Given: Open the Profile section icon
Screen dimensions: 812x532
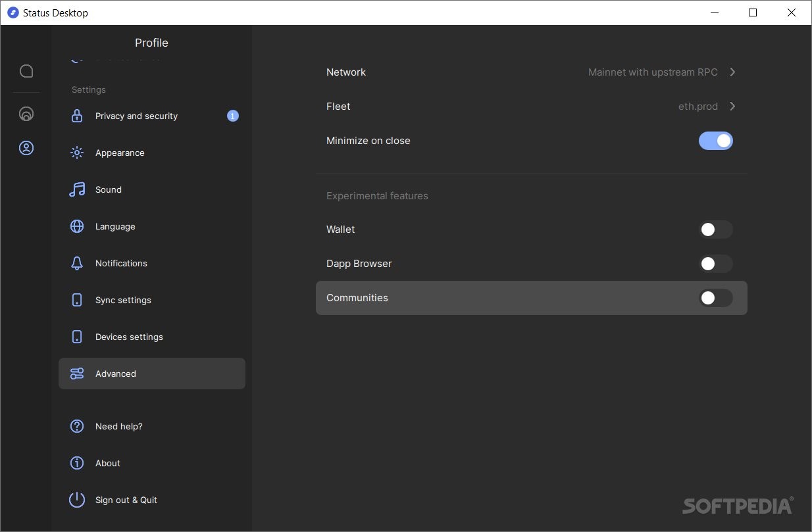Looking at the screenshot, I should pyautogui.click(x=26, y=148).
